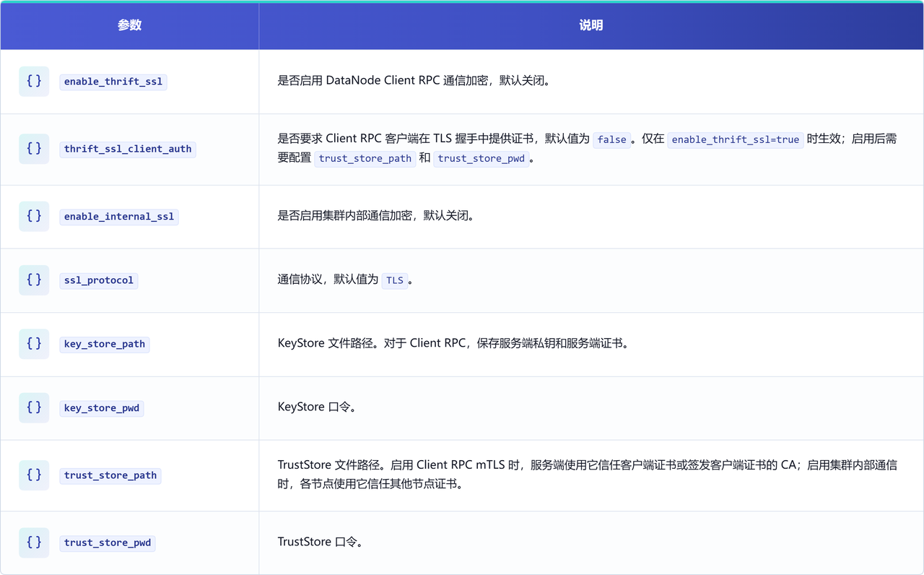Select the key_store_pwd parameter name

tap(102, 407)
